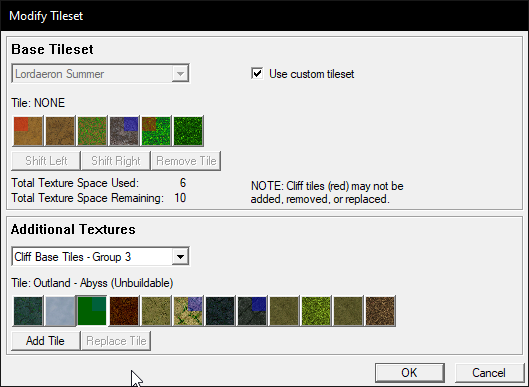Click the Shift Left button

(46, 161)
